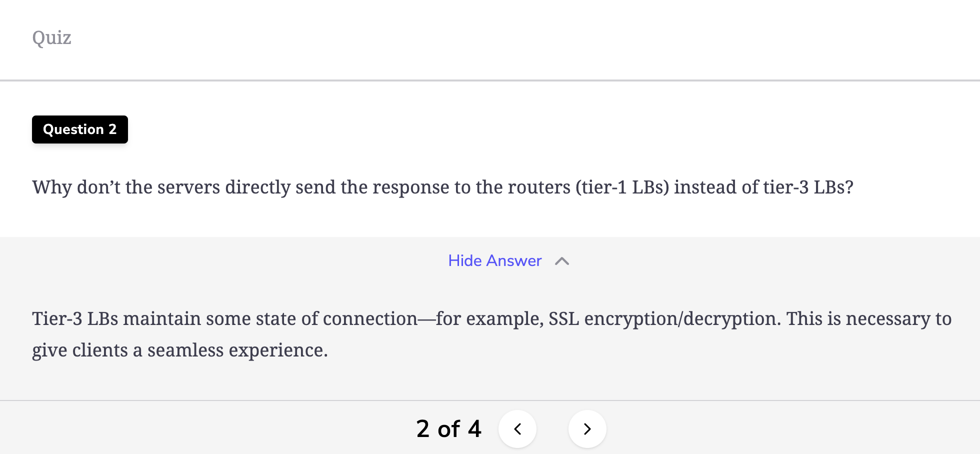Image resolution: width=980 pixels, height=454 pixels.
Task: Click the number 2 in the pagination counter
Action: coord(422,428)
